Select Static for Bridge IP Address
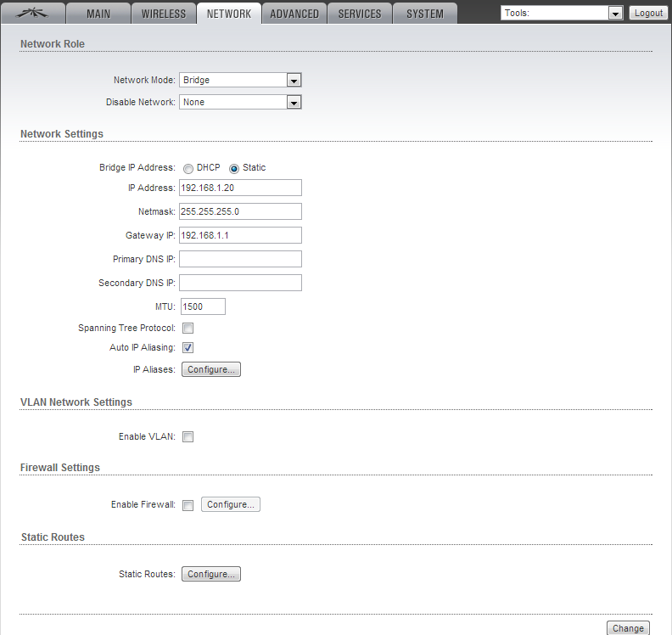 tap(234, 168)
